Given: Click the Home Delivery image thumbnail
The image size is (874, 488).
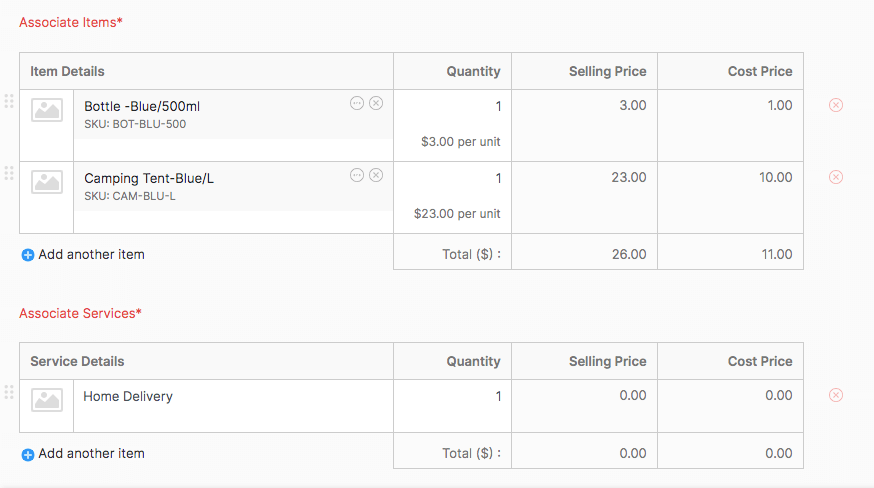Looking at the screenshot, I should pyautogui.click(x=47, y=400).
